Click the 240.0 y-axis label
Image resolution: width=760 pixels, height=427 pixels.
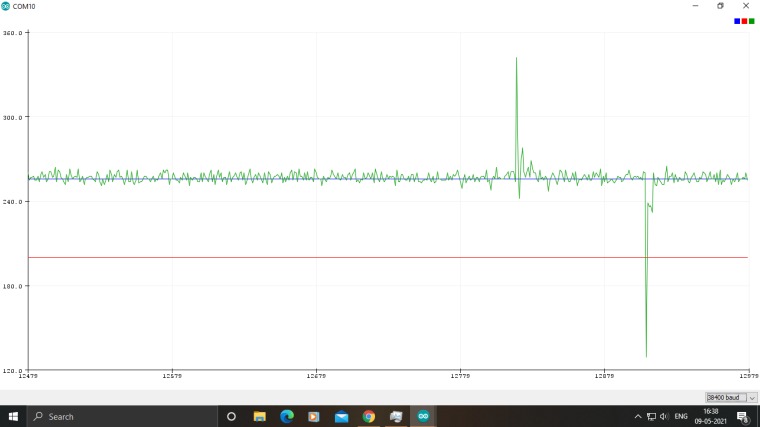[13, 202]
